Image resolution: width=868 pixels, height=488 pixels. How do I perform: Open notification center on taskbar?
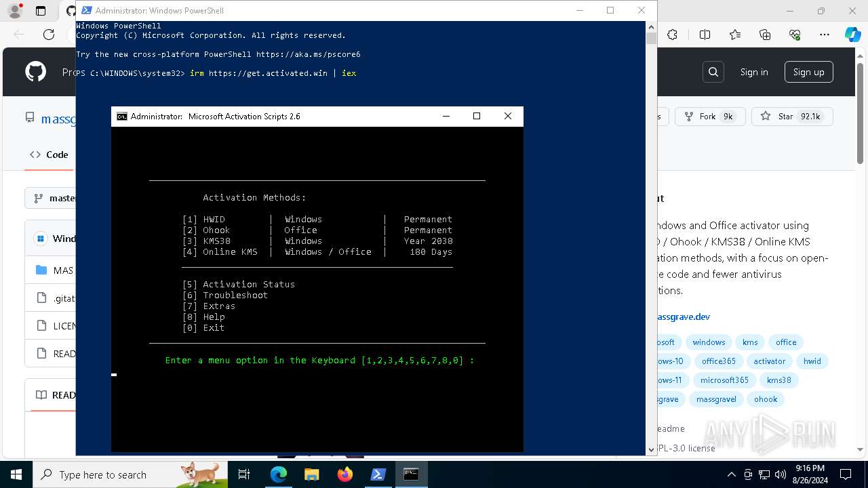(846, 474)
